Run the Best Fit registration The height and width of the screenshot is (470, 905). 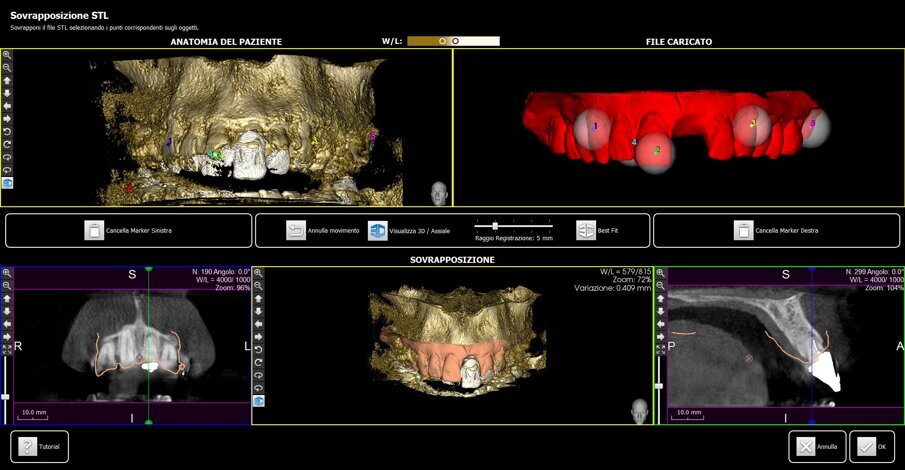point(586,231)
